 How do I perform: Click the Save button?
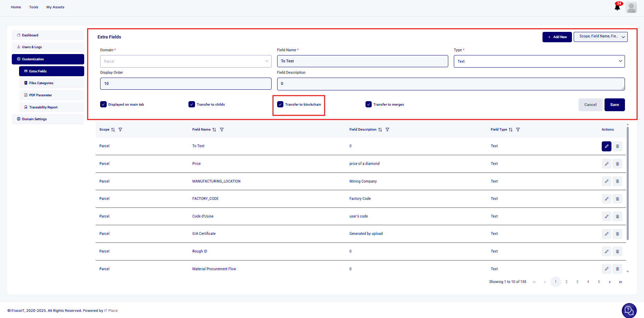(614, 105)
